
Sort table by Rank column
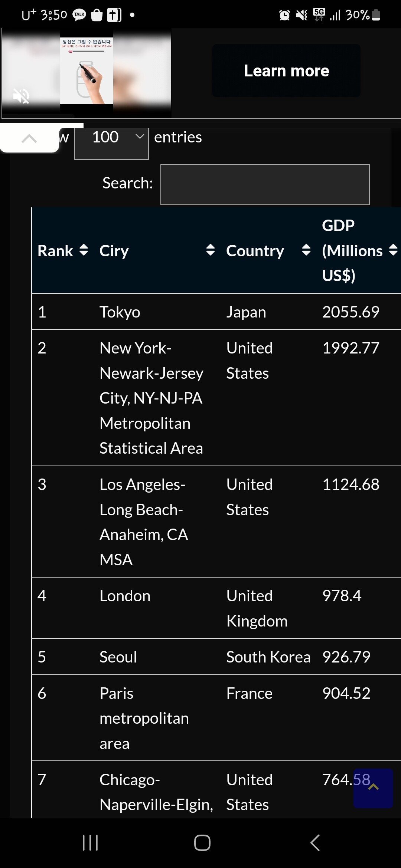84,250
